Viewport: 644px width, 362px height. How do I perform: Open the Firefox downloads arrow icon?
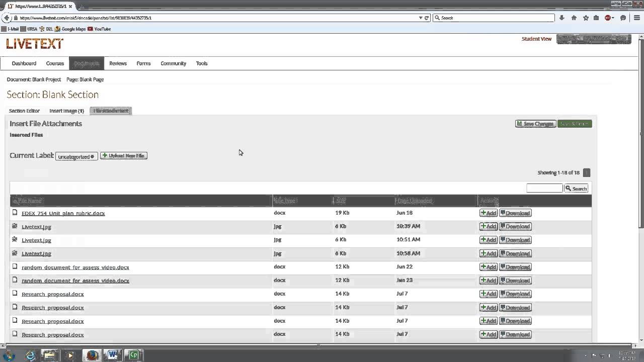click(x=561, y=18)
